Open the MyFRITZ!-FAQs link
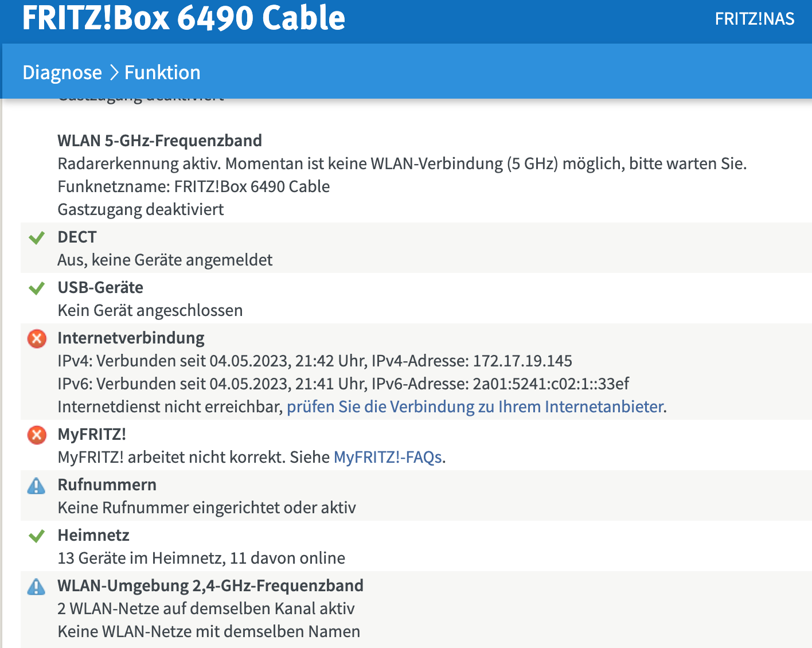The image size is (812, 648). tap(388, 457)
